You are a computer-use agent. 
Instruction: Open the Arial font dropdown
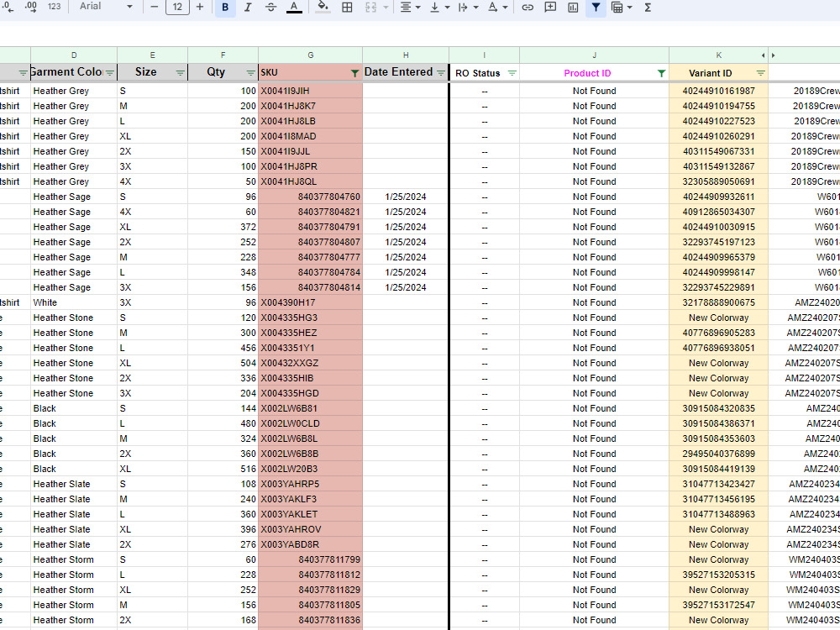[x=106, y=7]
